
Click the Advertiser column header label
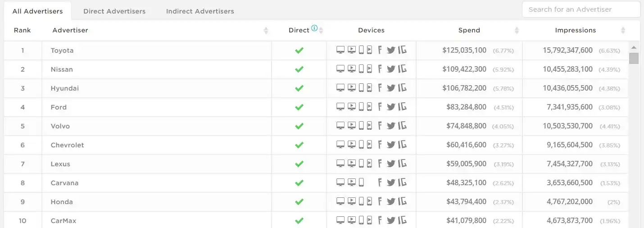coord(70,30)
